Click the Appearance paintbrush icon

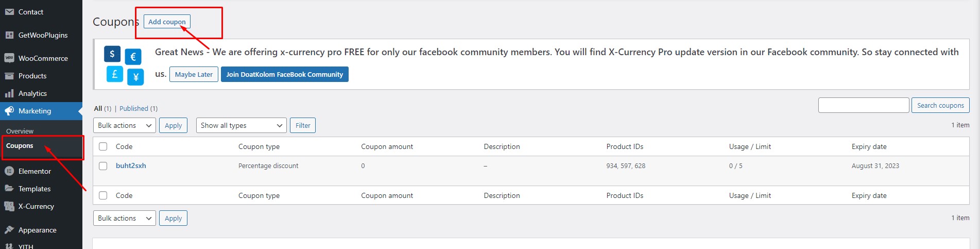click(x=9, y=230)
